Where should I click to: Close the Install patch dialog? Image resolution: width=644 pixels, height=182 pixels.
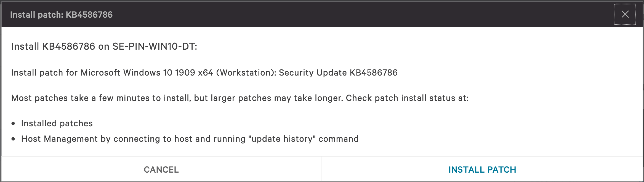point(625,14)
